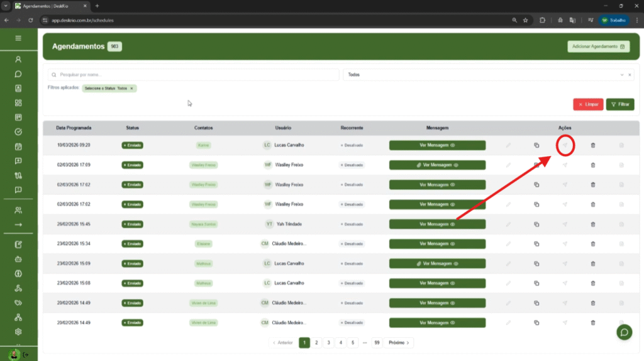This screenshot has height=361, width=644.
Task: Click the bot icon in the left sidebar
Action: point(18,258)
